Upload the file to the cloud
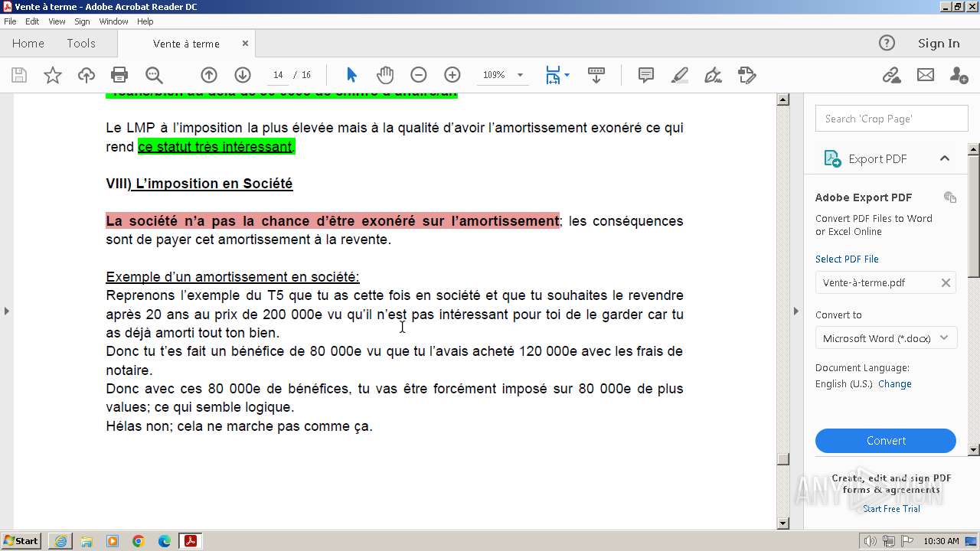This screenshot has height=551, width=980. tap(87, 75)
